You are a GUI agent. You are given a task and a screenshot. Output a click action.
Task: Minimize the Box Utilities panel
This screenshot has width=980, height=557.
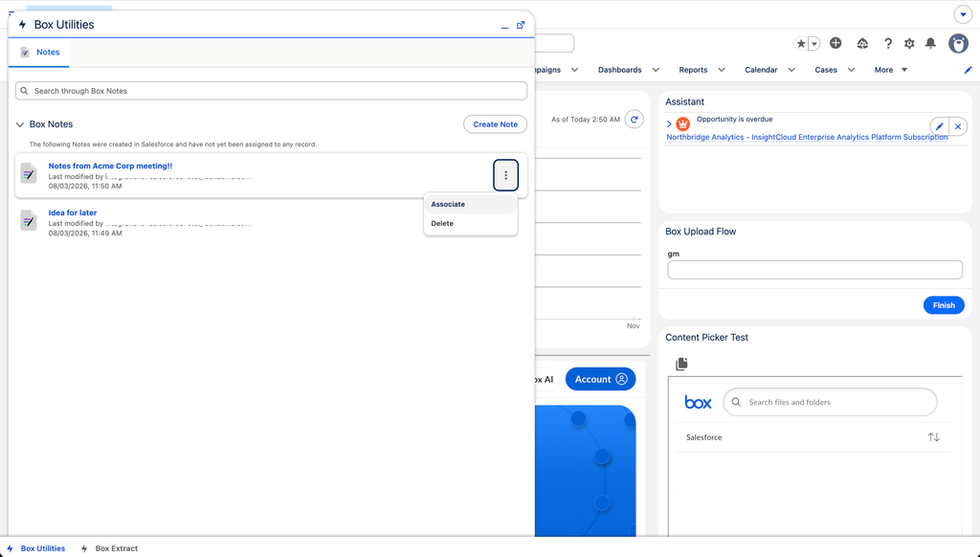point(504,26)
